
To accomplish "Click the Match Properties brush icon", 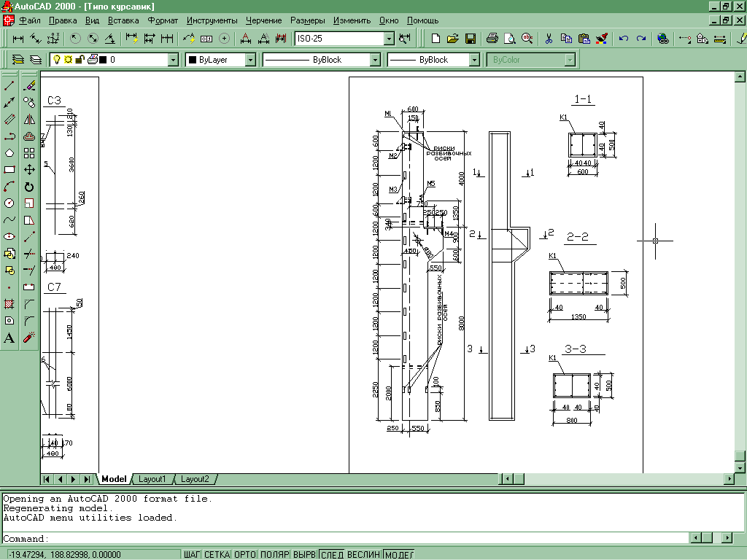I will 601,38.
